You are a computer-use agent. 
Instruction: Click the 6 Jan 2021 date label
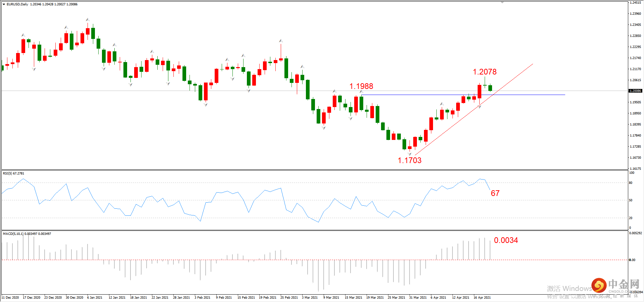(x=95, y=298)
